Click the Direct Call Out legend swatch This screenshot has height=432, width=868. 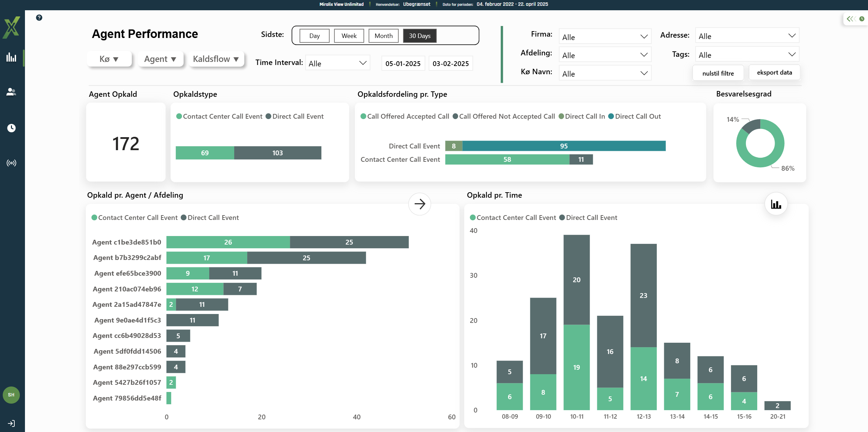(611, 117)
